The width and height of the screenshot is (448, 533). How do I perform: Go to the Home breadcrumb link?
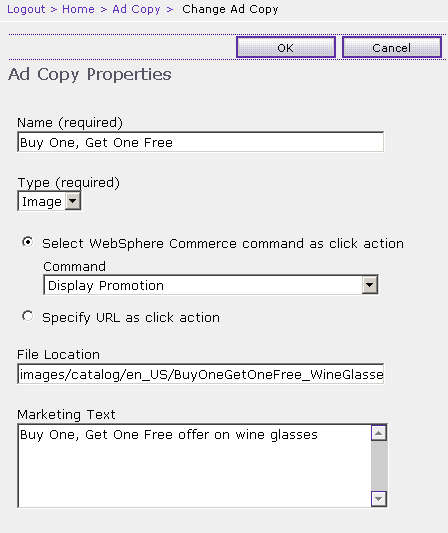[78, 9]
